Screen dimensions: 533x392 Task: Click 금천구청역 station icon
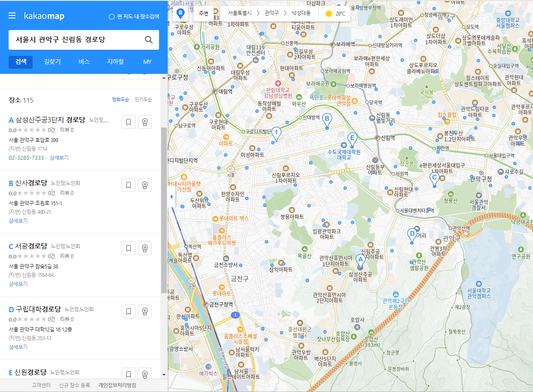206,304
